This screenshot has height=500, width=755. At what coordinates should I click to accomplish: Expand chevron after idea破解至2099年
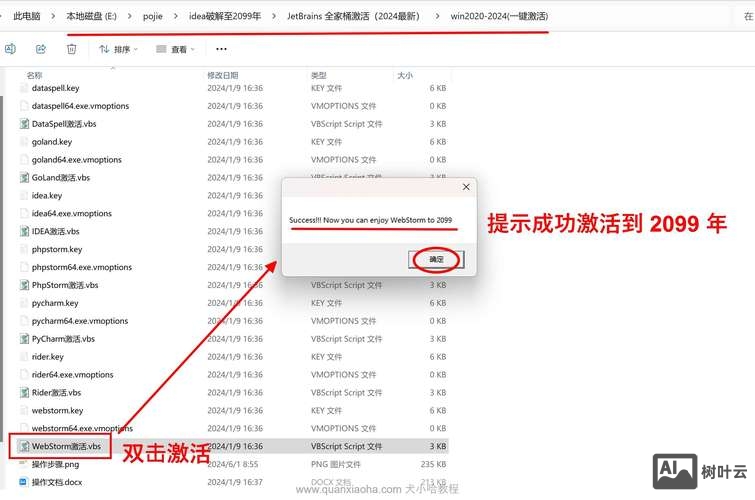tap(274, 16)
